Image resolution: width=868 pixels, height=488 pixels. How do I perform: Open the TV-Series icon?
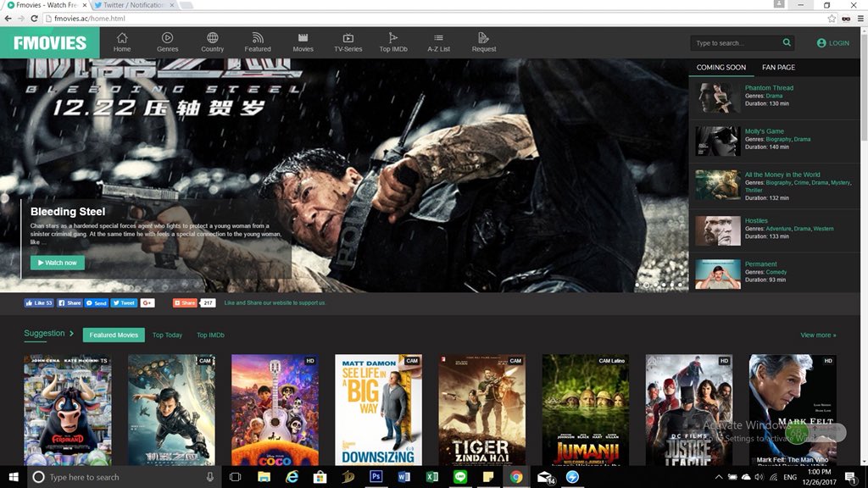348,37
